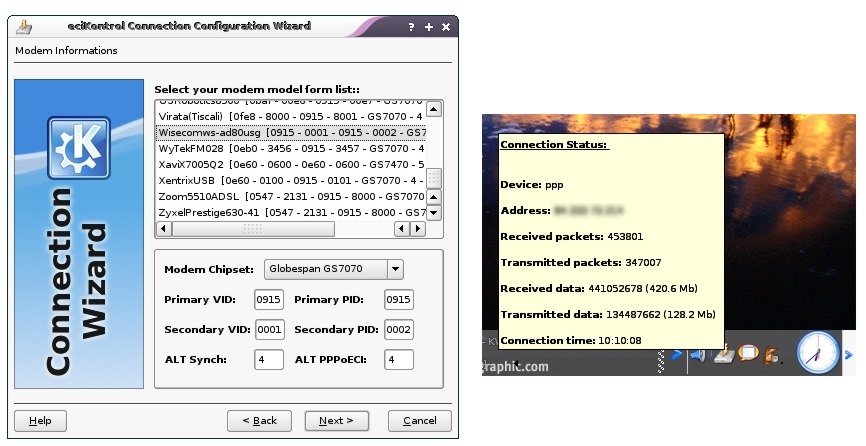Click the ALT Synch field
The width and height of the screenshot is (866, 446).
coord(268,359)
